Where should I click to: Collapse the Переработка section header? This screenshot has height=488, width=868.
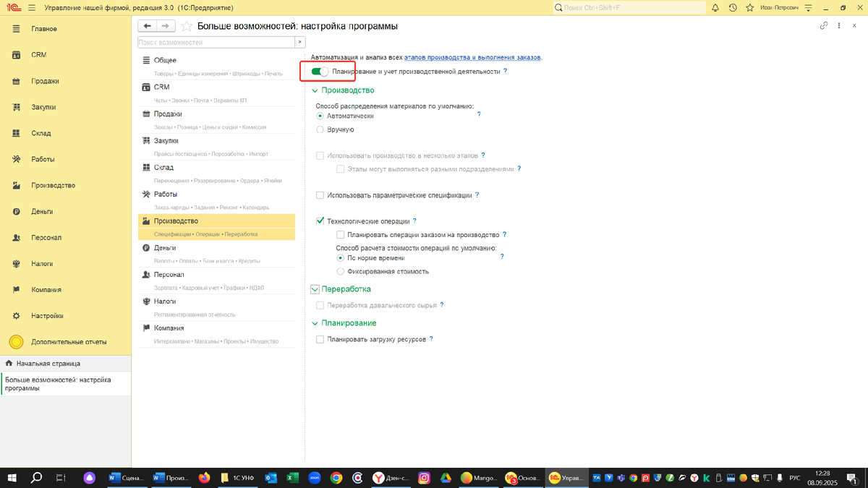pos(341,289)
